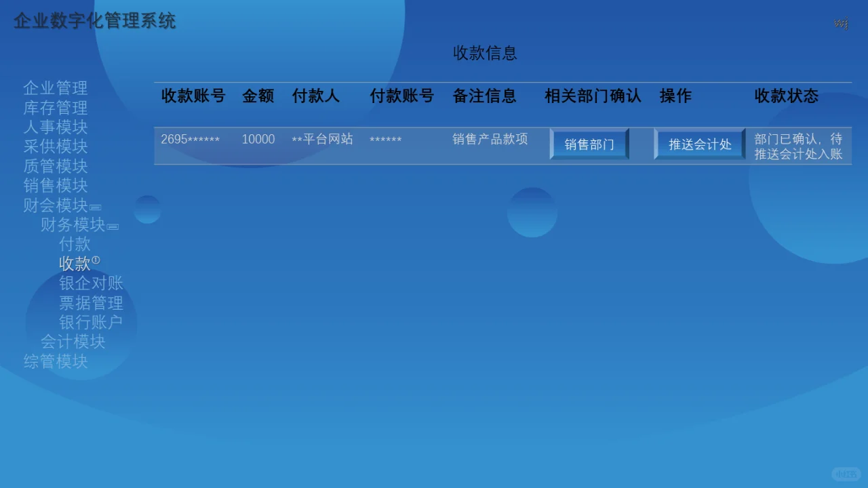Image resolution: width=868 pixels, height=488 pixels.
Task: Click the 付款人 column header
Action: (x=316, y=96)
